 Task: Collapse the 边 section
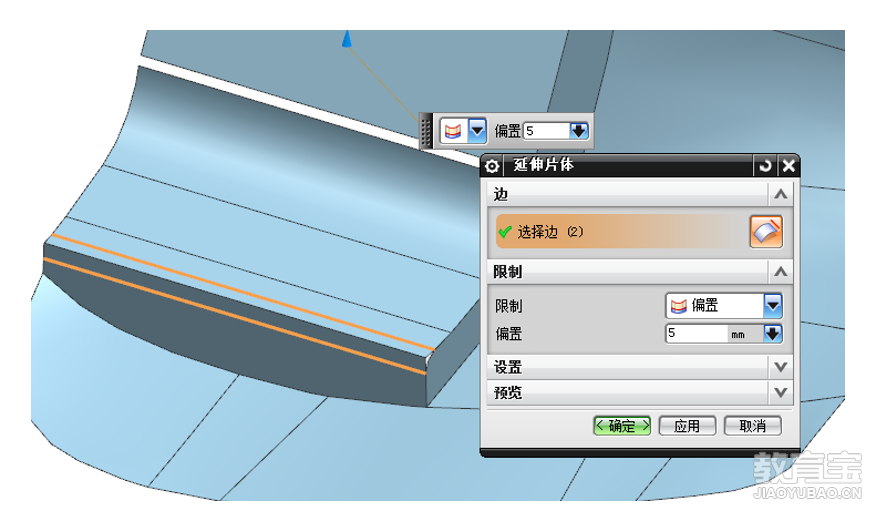point(781,194)
